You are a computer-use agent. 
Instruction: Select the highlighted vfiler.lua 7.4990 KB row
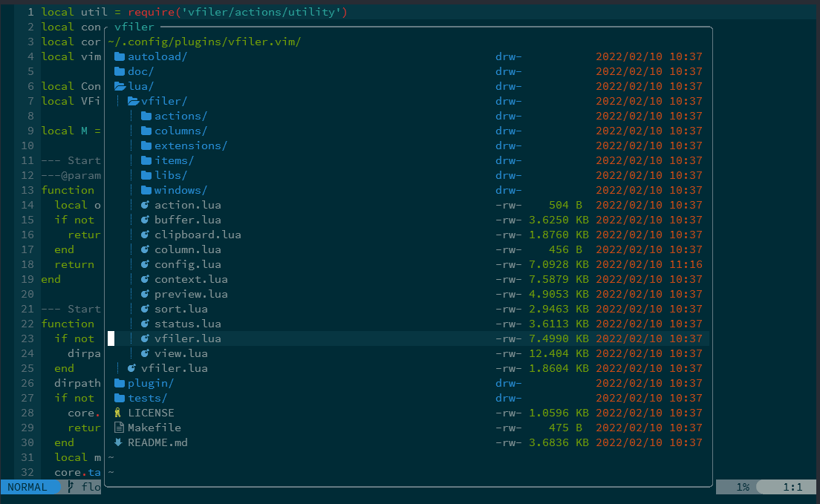click(x=409, y=338)
